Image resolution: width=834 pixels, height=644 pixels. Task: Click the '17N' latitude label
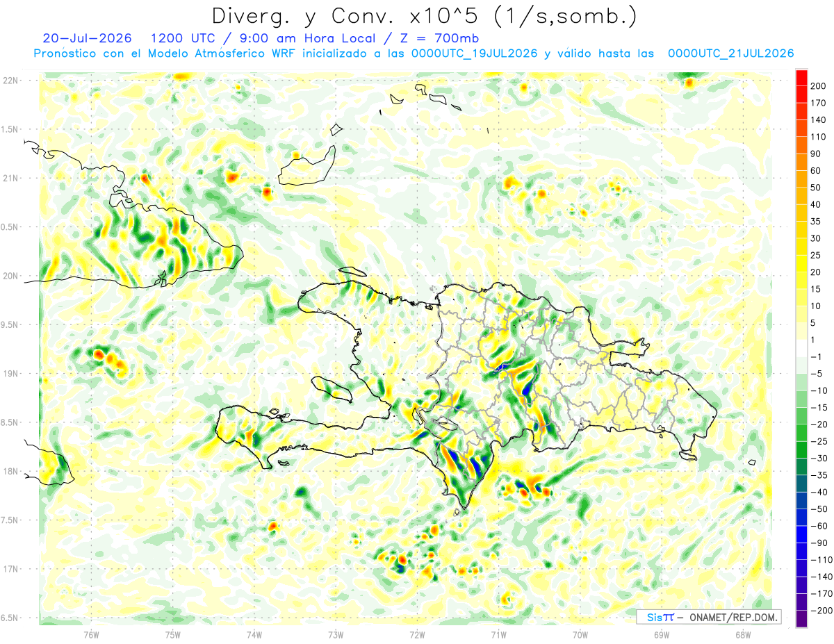coord(10,569)
